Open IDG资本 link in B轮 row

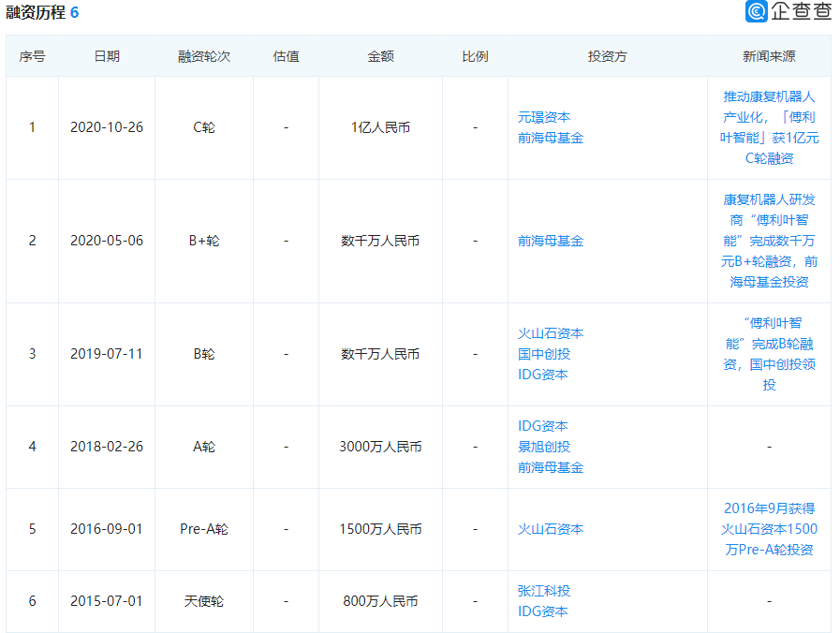click(x=543, y=375)
